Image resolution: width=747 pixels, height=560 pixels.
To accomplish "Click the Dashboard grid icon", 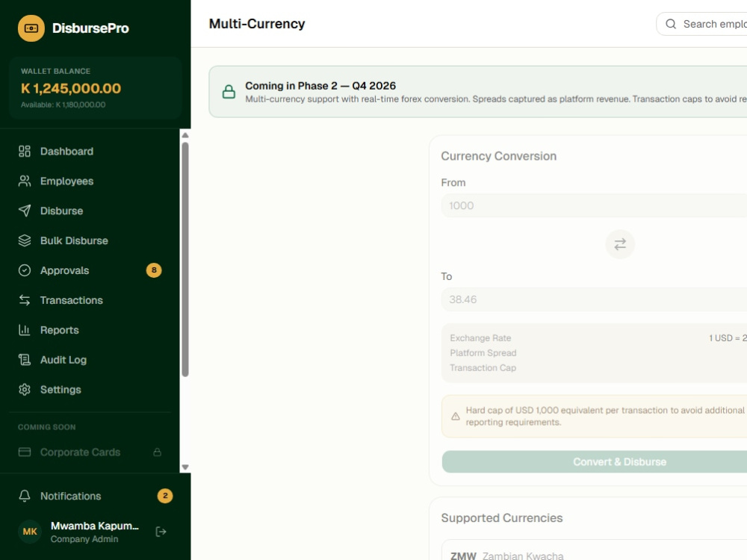I will pyautogui.click(x=25, y=152).
